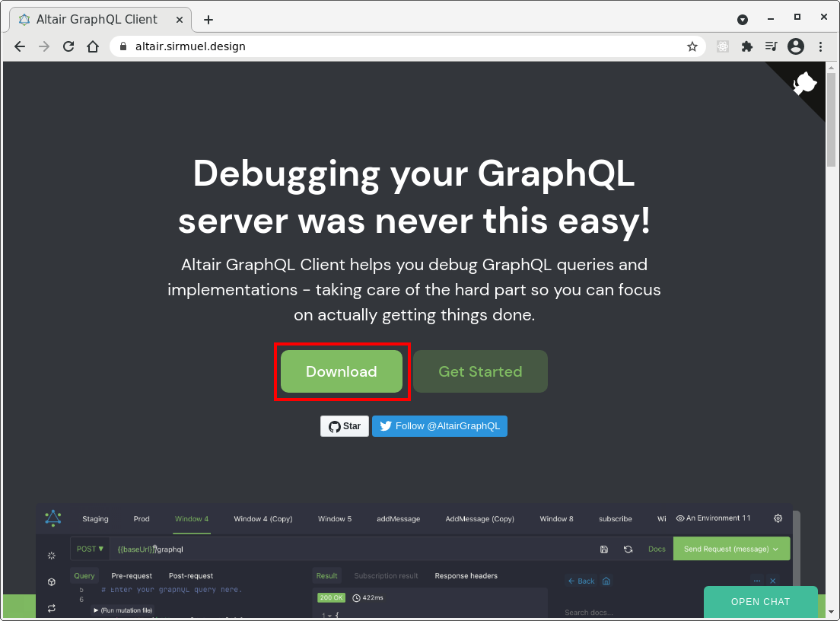The width and height of the screenshot is (840, 621).
Task: Open the settings gear in the app preview
Action: pyautogui.click(x=778, y=518)
